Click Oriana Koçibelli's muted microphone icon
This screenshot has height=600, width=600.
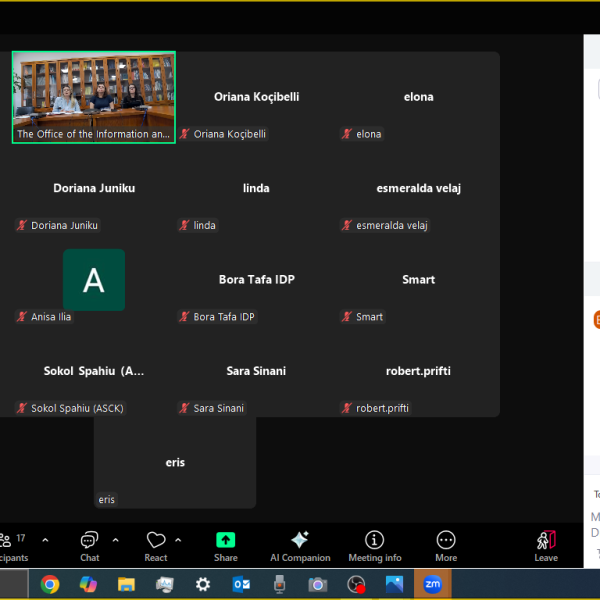click(x=185, y=134)
